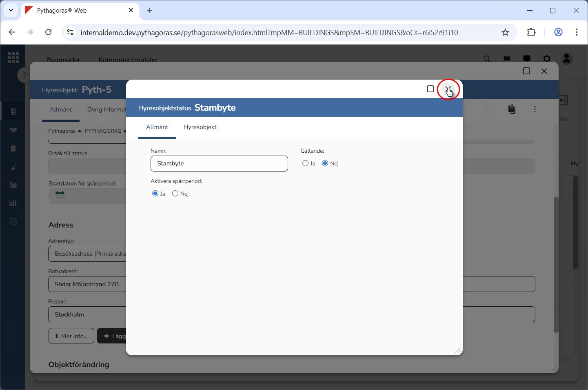Close the Hyresobjektstatus Stambyte dialog

click(x=448, y=89)
